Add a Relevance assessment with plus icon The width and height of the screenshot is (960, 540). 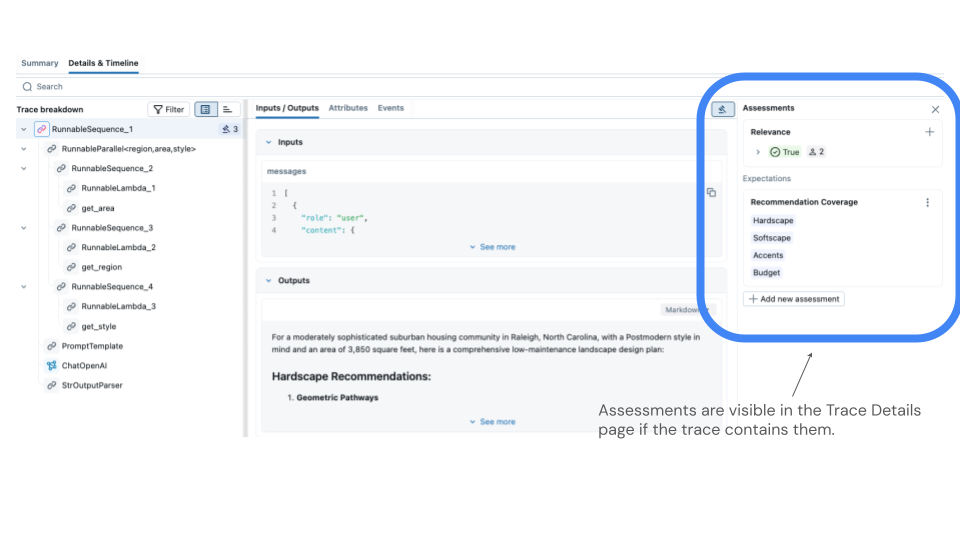pyautogui.click(x=929, y=132)
